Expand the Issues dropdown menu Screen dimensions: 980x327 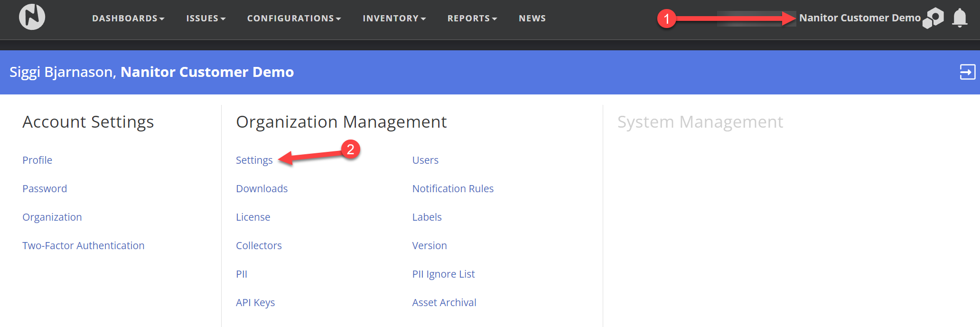click(205, 18)
